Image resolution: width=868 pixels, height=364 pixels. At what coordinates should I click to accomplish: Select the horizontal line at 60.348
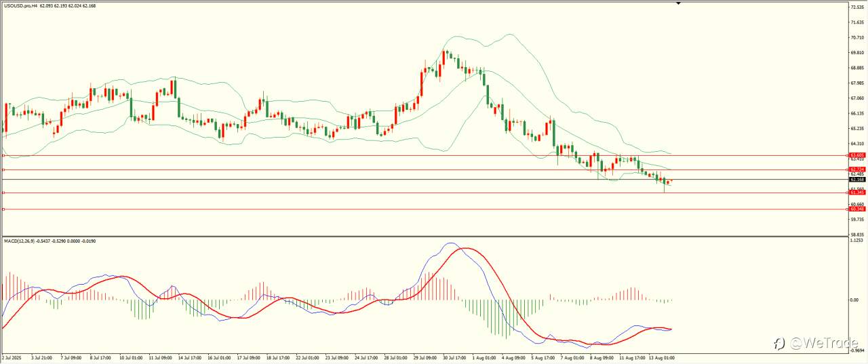(x=425, y=209)
